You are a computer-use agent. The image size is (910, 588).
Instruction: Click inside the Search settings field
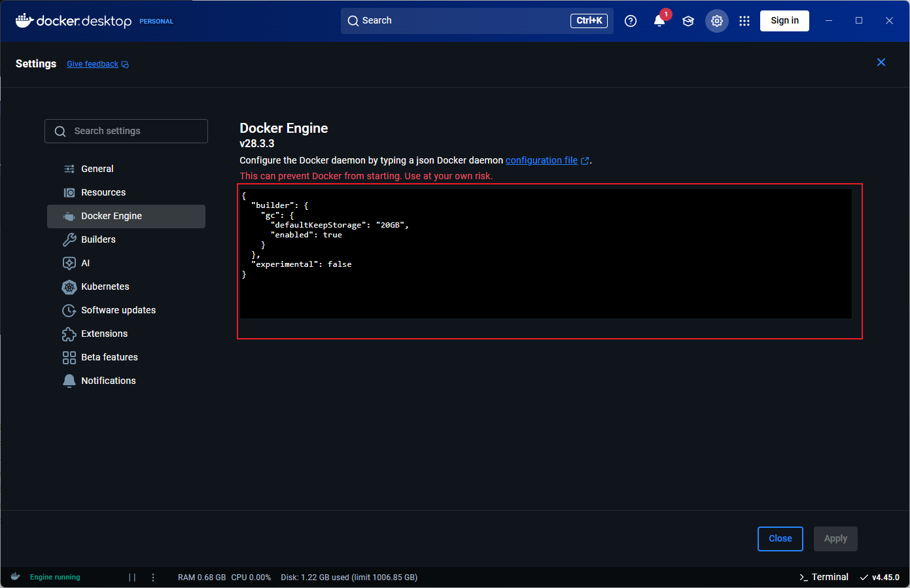click(126, 131)
